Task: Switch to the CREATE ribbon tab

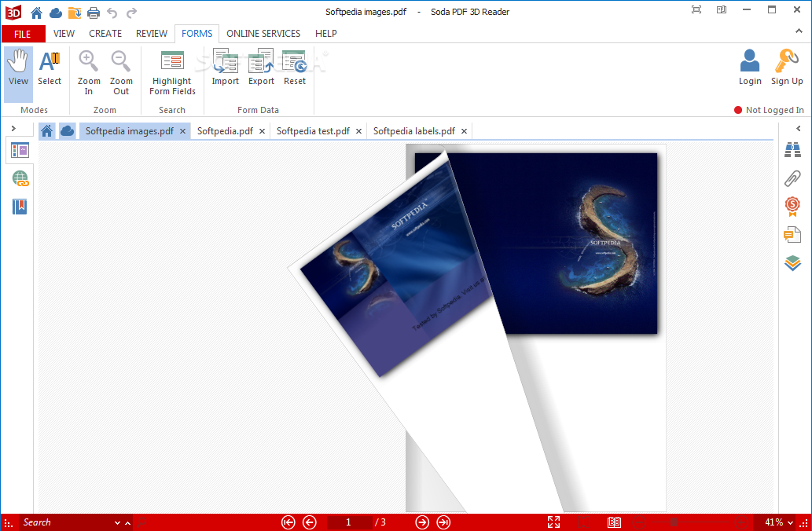Action: [105, 34]
